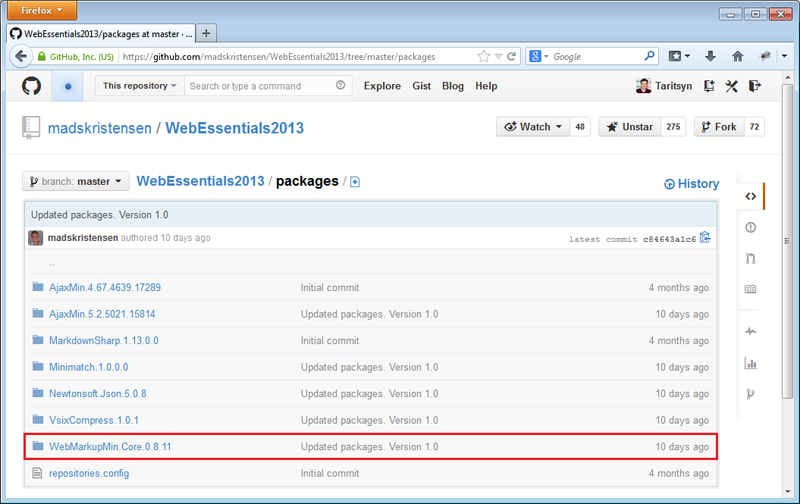Open the Blog menu item

point(453,86)
